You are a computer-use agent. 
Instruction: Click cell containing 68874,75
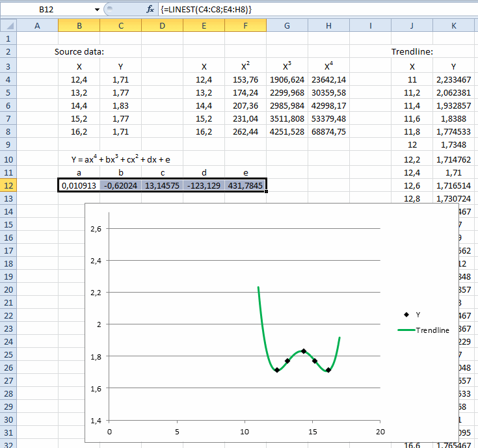328,131
